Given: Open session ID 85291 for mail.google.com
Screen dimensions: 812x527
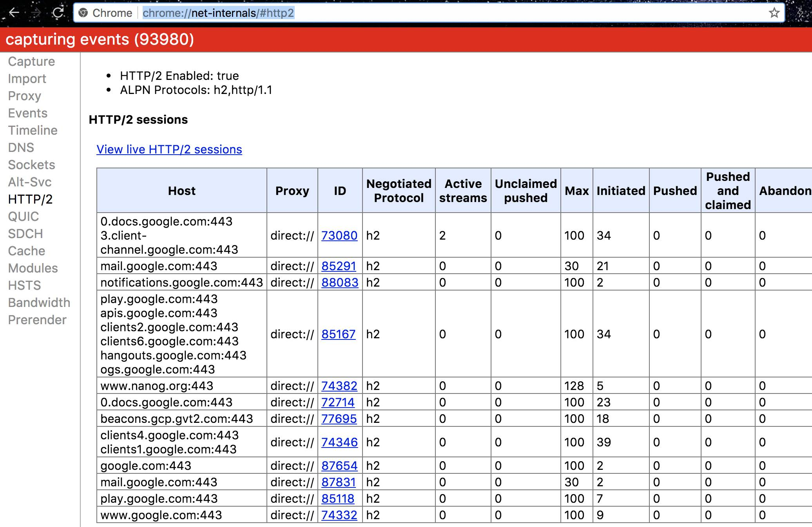Looking at the screenshot, I should tap(338, 266).
